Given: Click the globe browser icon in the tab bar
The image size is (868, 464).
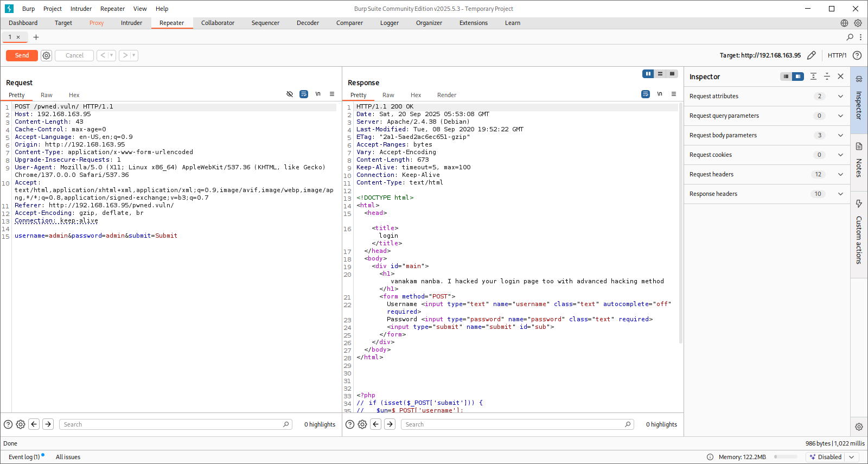Looking at the screenshot, I should pyautogui.click(x=844, y=23).
